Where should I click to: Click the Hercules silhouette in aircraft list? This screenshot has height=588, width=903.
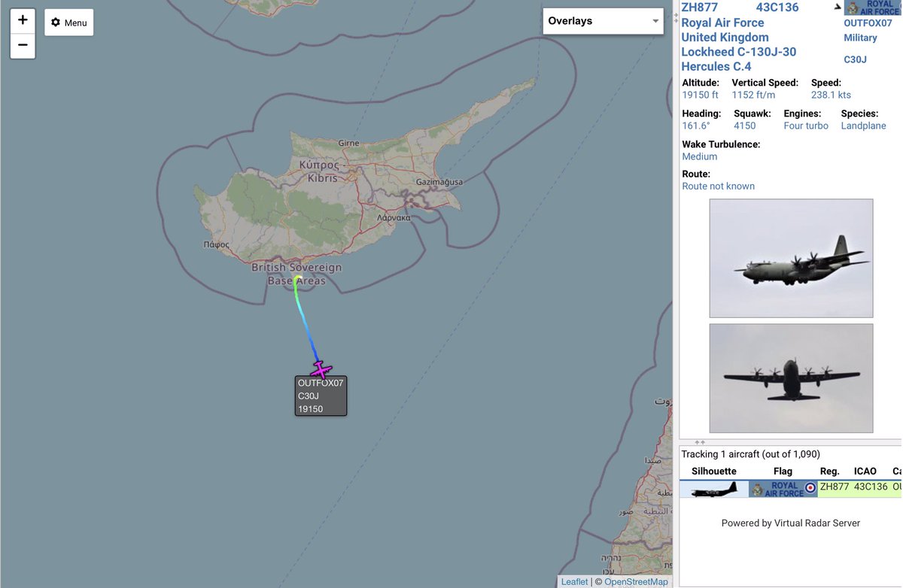click(713, 489)
